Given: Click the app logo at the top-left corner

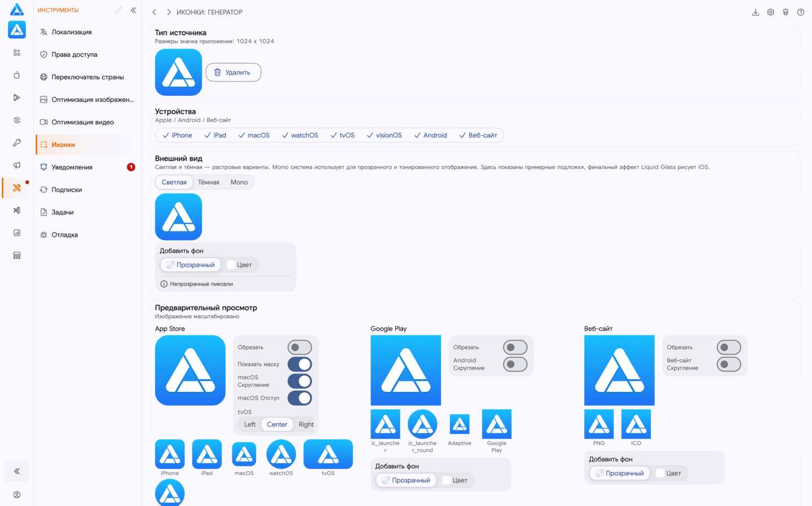Looking at the screenshot, I should 17,9.
